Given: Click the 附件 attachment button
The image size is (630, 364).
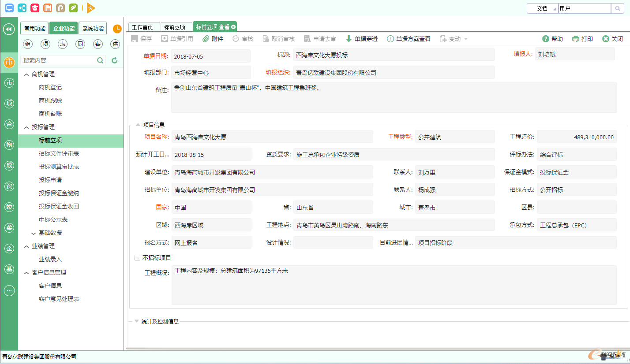Looking at the screenshot, I should [x=213, y=39].
